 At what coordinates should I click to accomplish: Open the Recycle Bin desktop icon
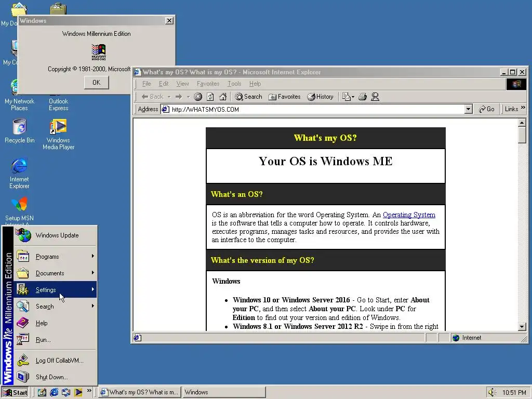coord(19,131)
